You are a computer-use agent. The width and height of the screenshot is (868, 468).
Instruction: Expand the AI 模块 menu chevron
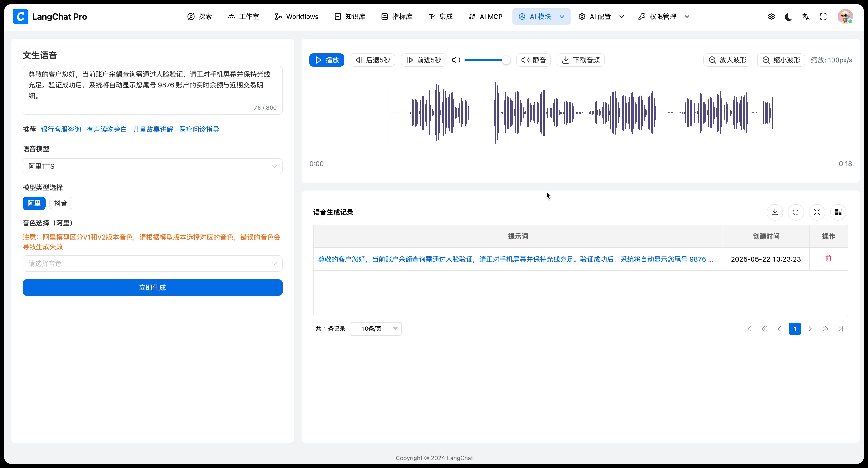tap(562, 17)
